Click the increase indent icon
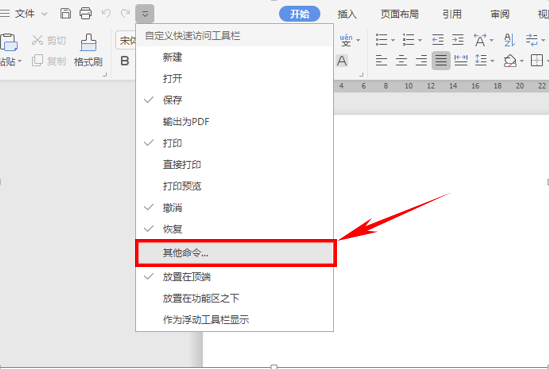The image size is (549, 369). (x=458, y=40)
